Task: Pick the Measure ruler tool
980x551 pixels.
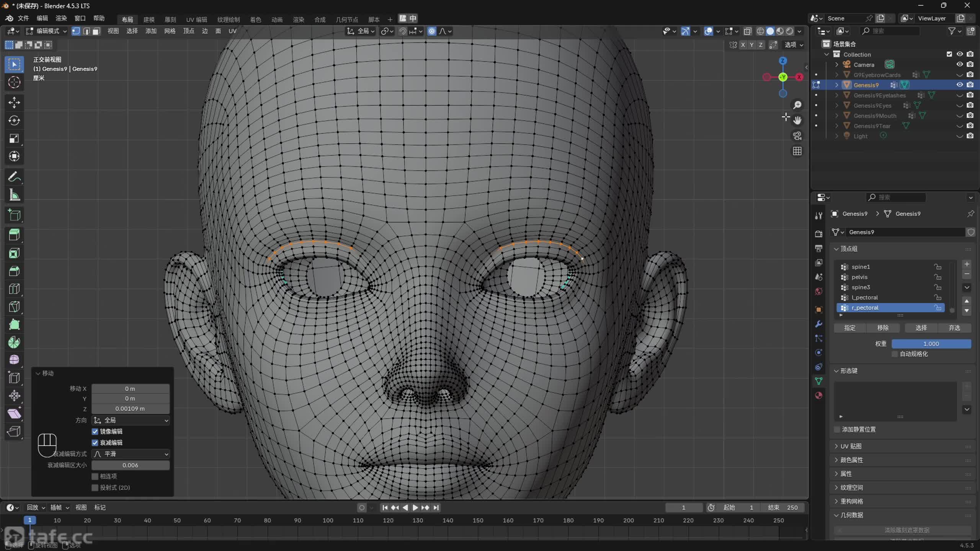Action: coord(14,195)
